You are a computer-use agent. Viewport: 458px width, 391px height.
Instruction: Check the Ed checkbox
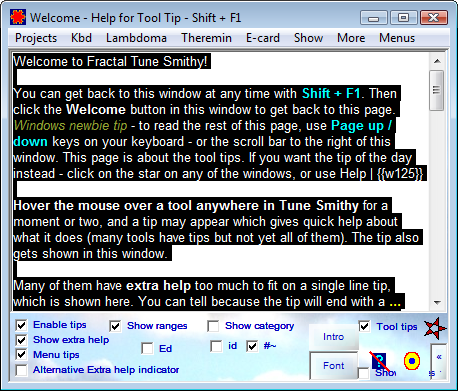pos(147,349)
